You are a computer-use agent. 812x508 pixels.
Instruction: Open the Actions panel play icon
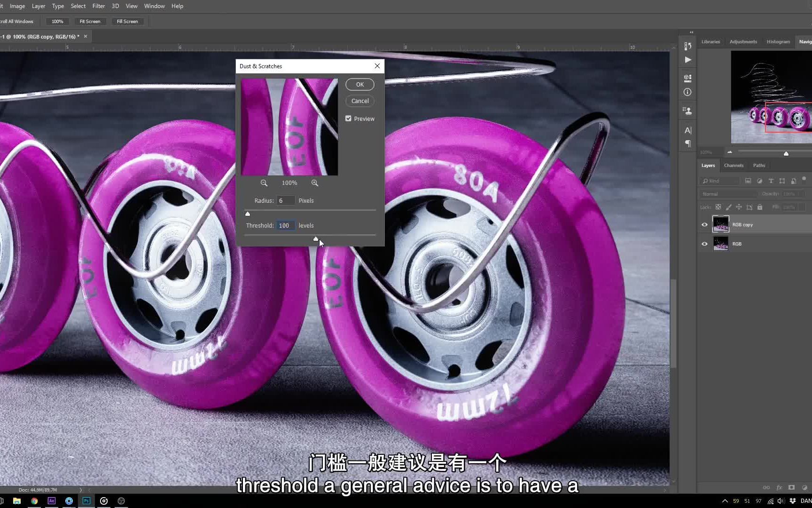tap(687, 60)
